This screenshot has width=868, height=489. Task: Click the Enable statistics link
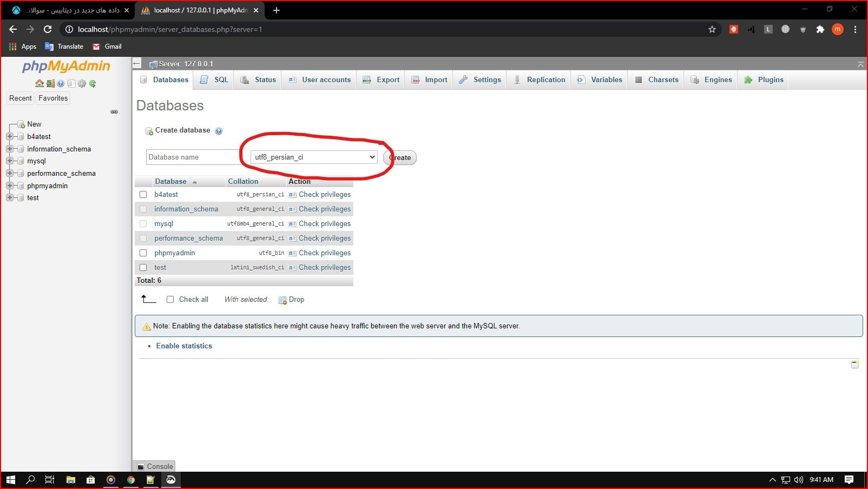click(x=184, y=346)
